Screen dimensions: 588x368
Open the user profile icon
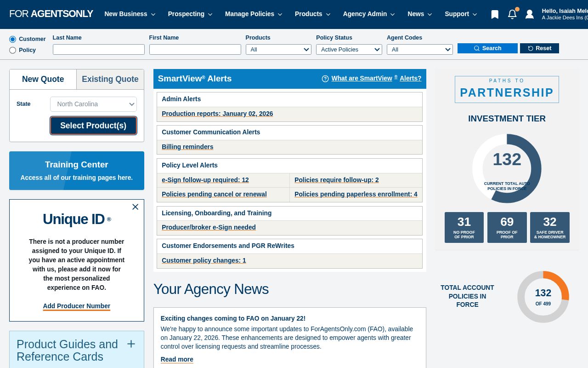pyautogui.click(x=530, y=14)
